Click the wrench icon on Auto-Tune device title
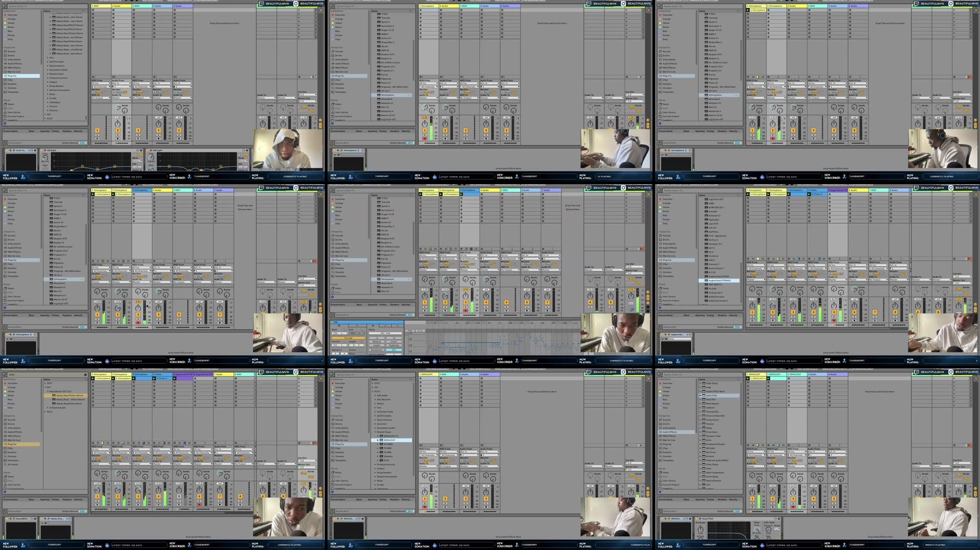980x550 pixels. 14,150
